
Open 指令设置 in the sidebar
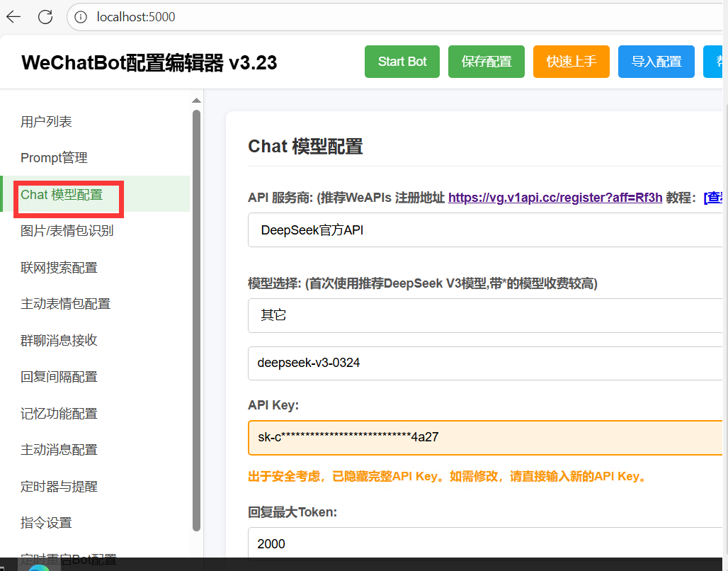click(x=95, y=523)
